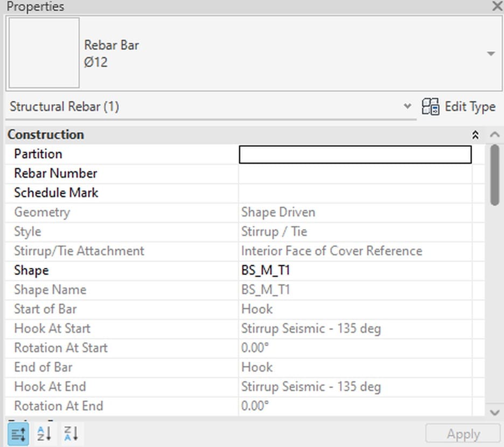Collapse the Construction section
This screenshot has width=504, height=447.
tap(475, 135)
